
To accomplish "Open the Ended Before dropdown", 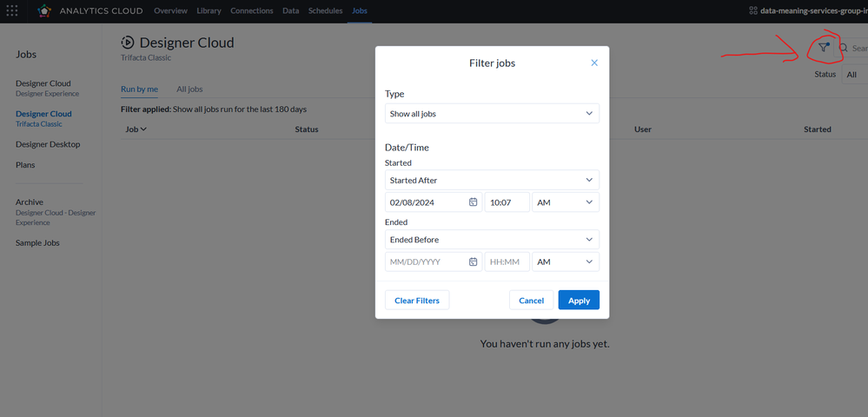I will pos(492,239).
